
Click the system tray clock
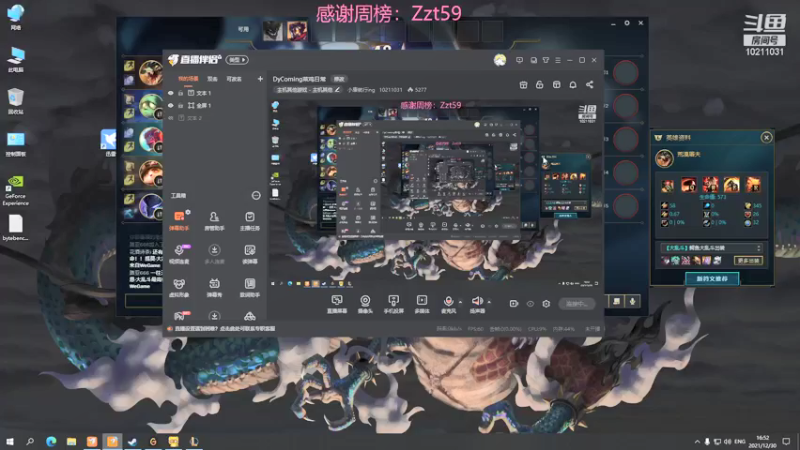pos(763,442)
